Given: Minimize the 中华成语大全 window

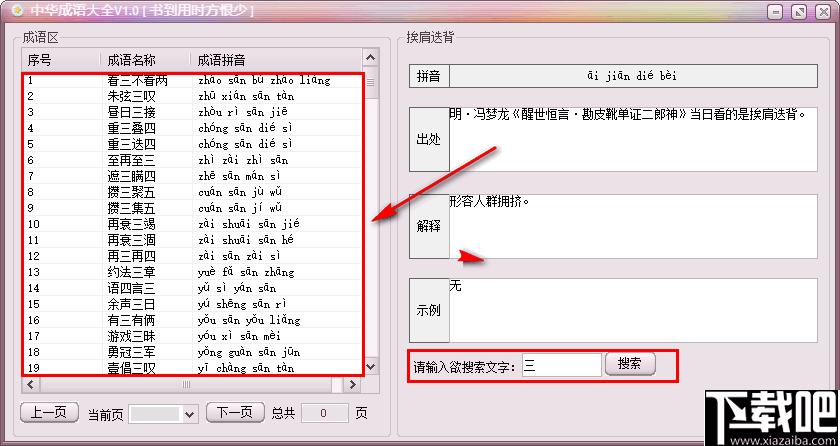Looking at the screenshot, I should click(777, 12).
